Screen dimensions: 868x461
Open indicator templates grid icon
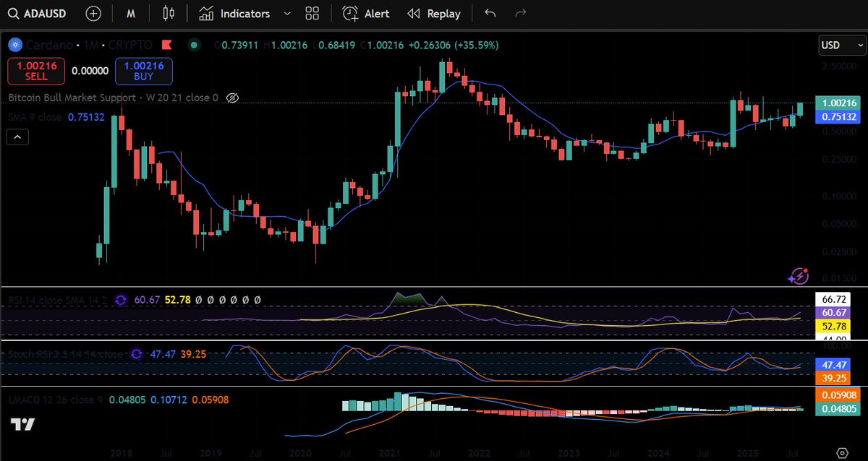[312, 13]
